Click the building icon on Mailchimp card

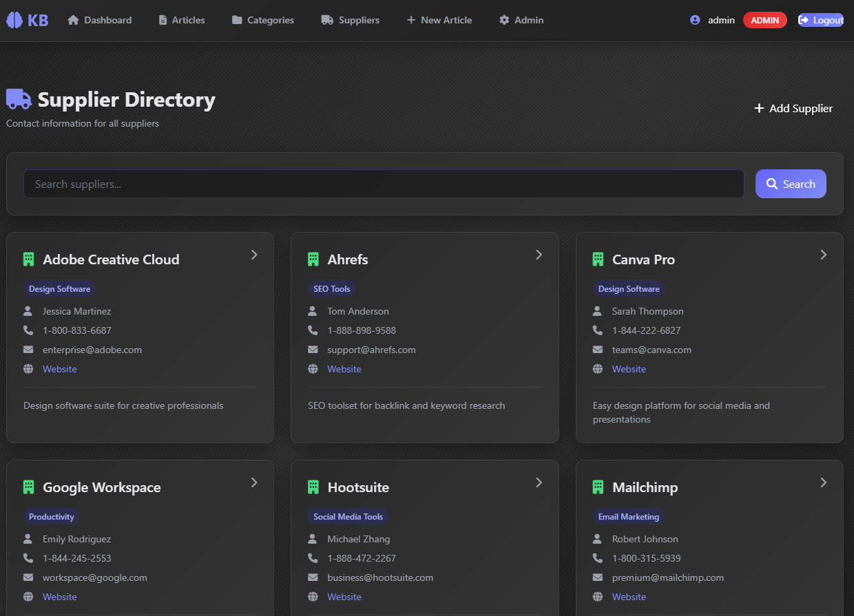click(598, 487)
